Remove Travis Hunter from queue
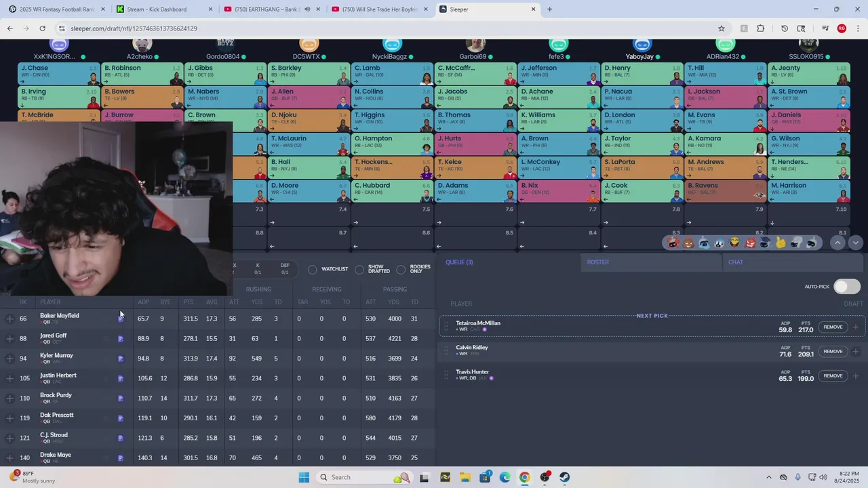868x488 pixels. point(833,376)
